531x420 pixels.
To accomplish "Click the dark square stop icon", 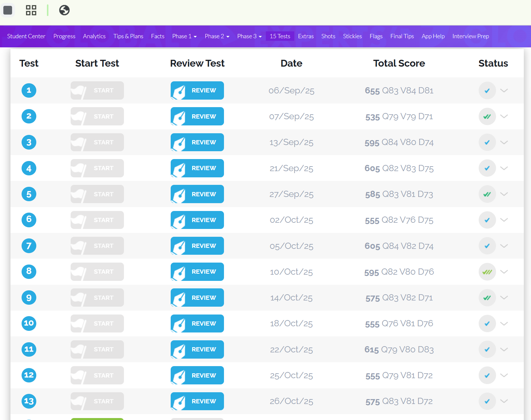I will click(x=8, y=10).
